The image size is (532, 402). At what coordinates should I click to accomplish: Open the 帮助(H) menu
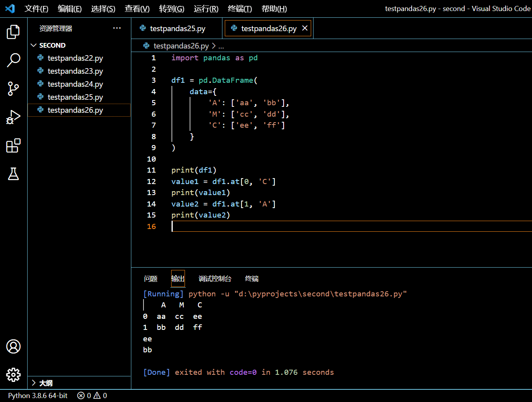tap(274, 9)
